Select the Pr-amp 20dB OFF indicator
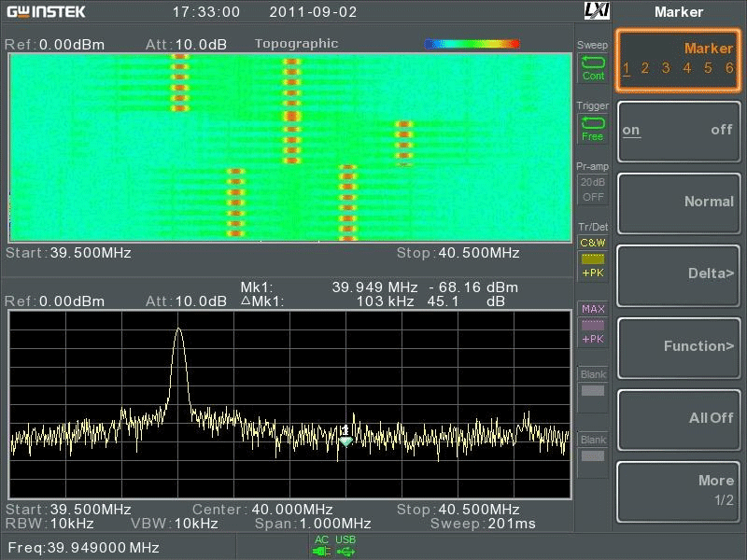The height and width of the screenshot is (560, 747). tap(593, 189)
